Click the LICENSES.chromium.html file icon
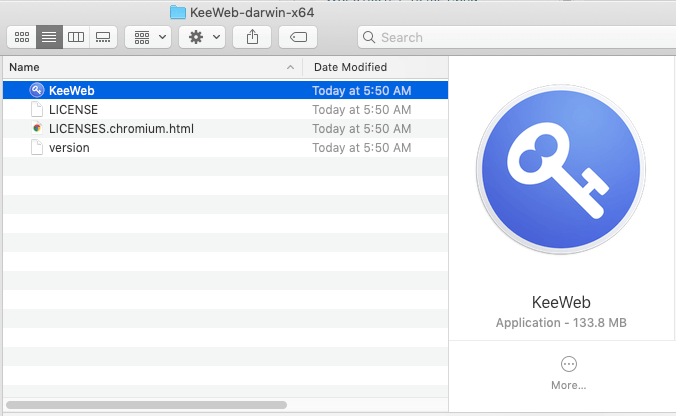The image size is (676, 416). [x=37, y=128]
